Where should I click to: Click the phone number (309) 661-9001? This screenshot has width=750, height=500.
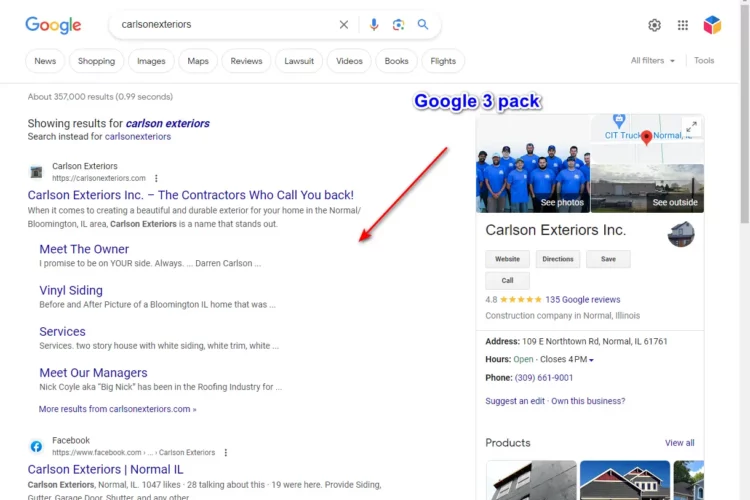click(x=543, y=378)
